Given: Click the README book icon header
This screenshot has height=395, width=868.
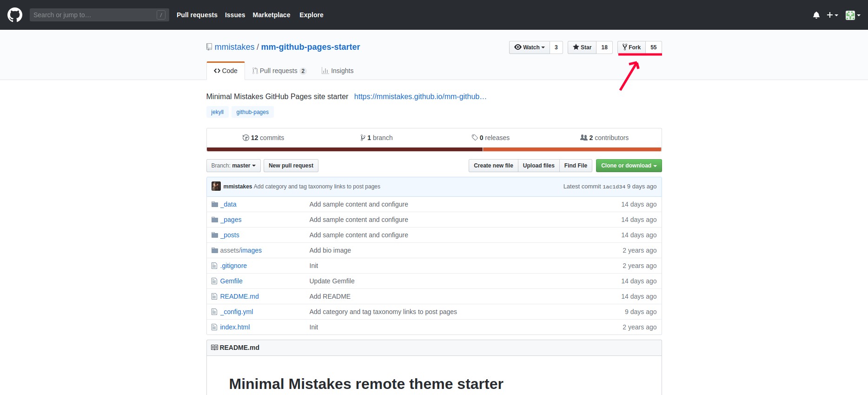Looking at the screenshot, I should coord(214,348).
